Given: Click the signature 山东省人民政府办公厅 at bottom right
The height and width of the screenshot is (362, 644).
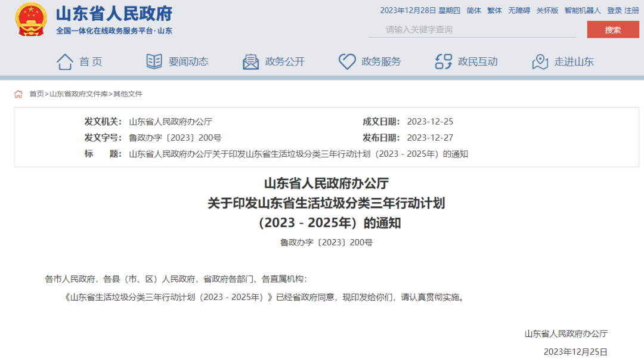Looking at the screenshot, I should coord(566,333).
